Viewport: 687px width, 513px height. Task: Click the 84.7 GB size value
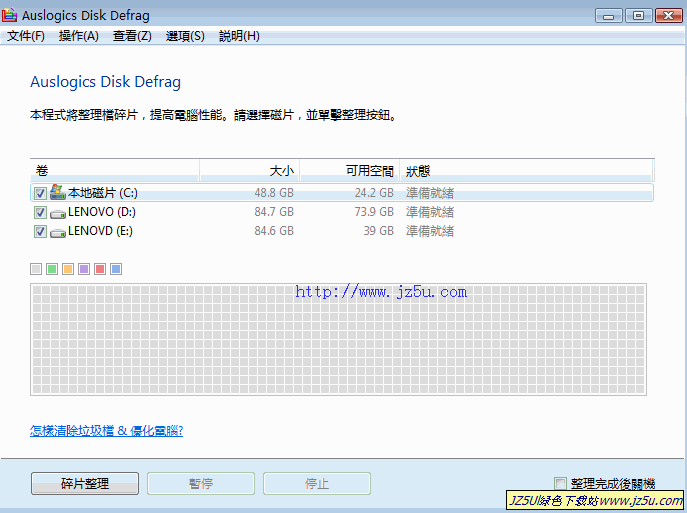pos(274,212)
